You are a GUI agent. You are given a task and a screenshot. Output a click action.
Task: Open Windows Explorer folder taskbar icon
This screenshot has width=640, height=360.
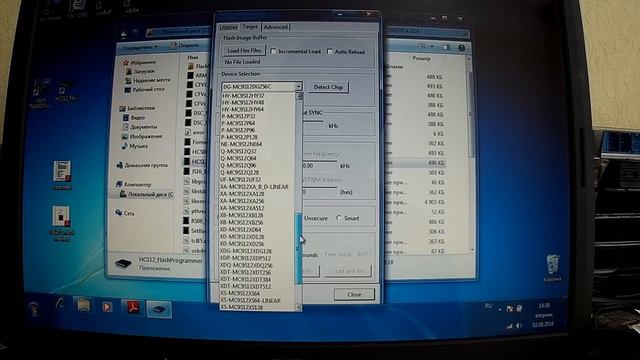(83, 305)
